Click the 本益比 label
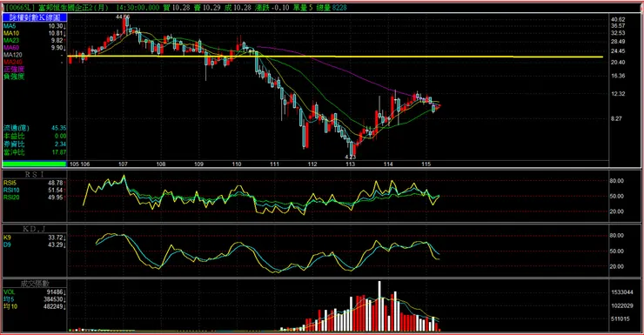This screenshot has width=644, height=335. point(14,136)
